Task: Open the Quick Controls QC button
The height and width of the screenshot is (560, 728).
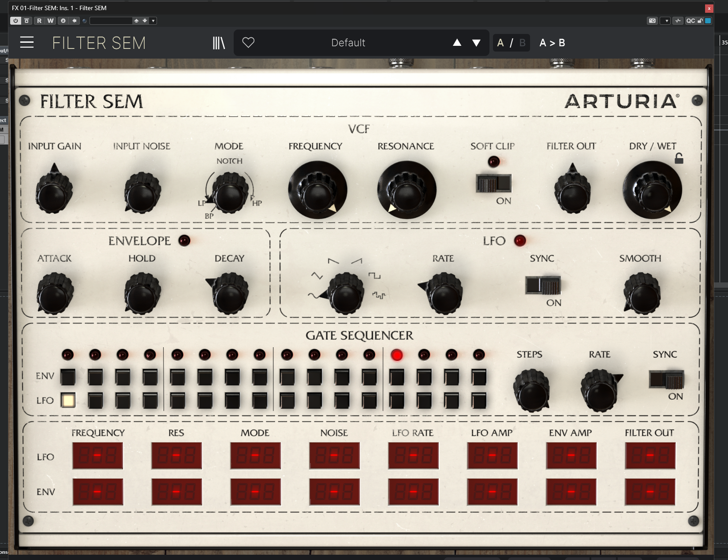Action: 691,21
